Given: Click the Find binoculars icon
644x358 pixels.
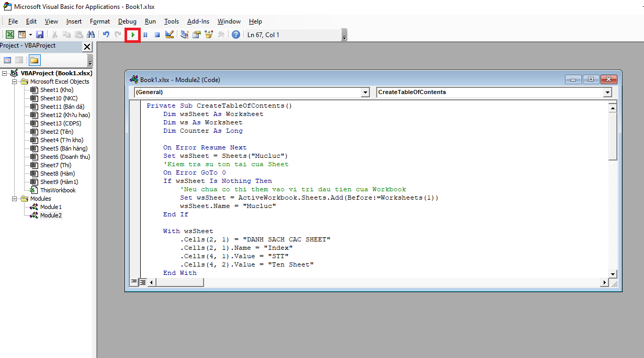Looking at the screenshot, I should [91, 35].
